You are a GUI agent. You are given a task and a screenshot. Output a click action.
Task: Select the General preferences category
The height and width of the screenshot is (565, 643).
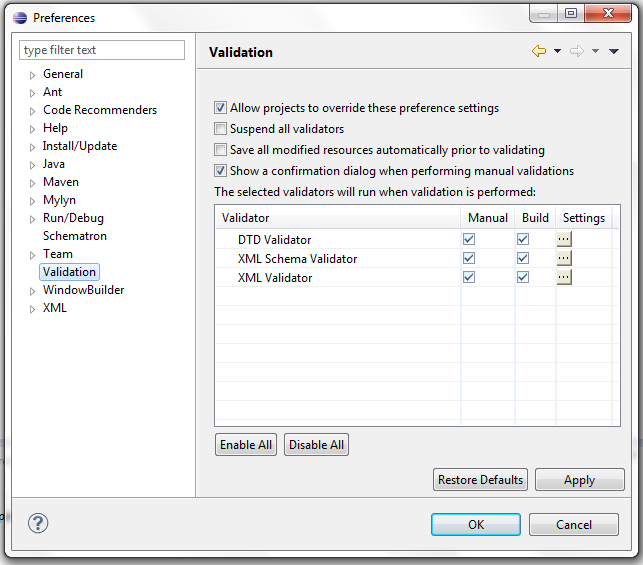point(63,74)
